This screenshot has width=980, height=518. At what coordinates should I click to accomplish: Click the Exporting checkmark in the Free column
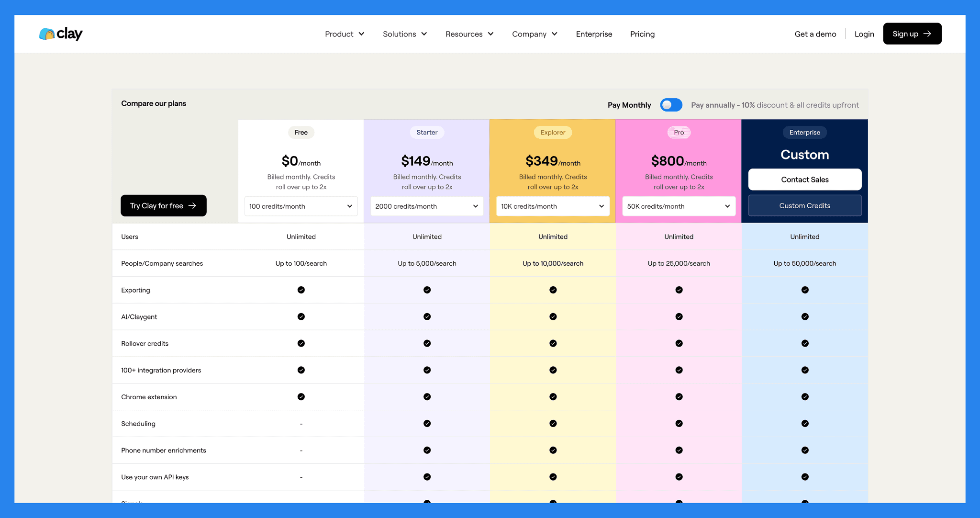301,290
